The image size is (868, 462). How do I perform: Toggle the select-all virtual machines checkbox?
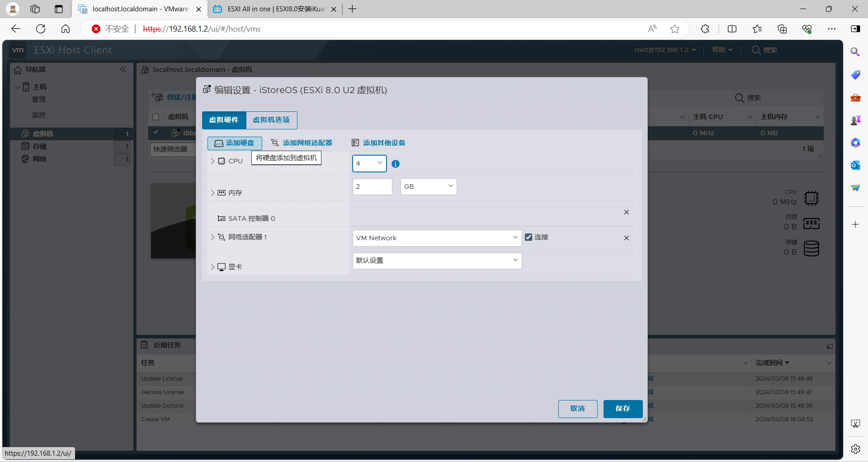click(156, 117)
